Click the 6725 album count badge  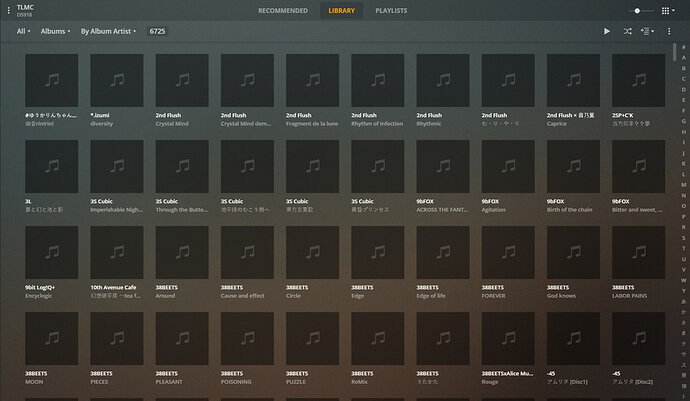(157, 31)
